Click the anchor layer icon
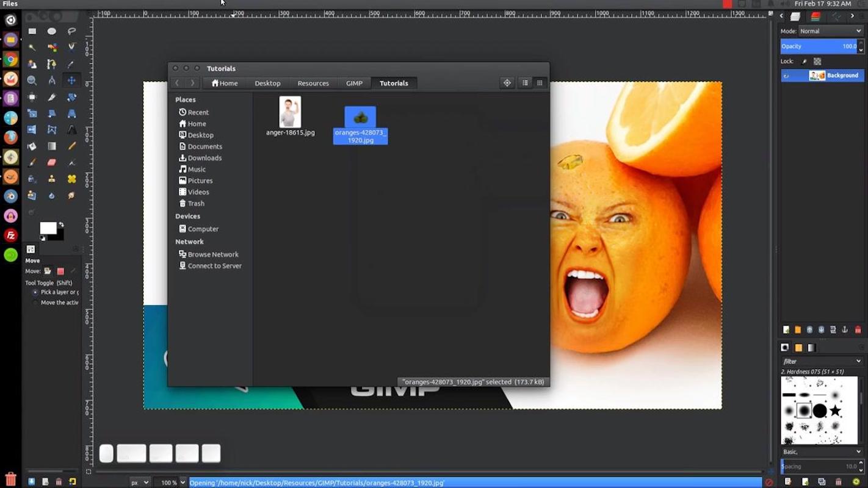Image resolution: width=868 pixels, height=488 pixels. (845, 330)
